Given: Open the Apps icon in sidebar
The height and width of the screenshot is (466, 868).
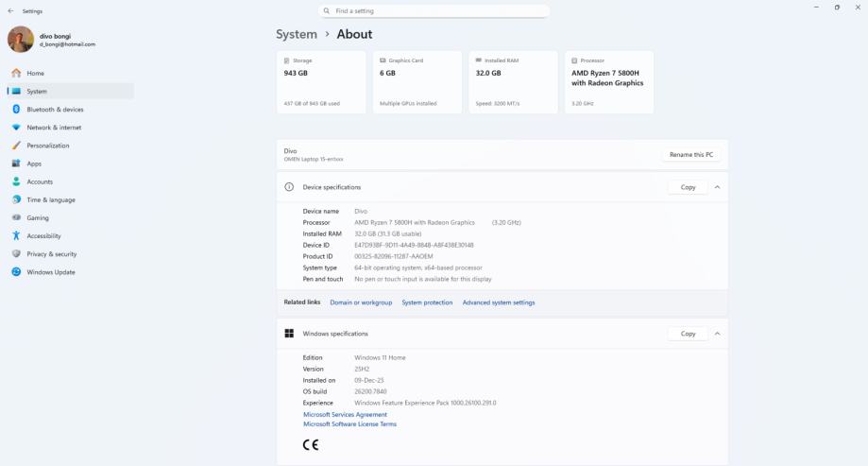Looking at the screenshot, I should point(16,164).
